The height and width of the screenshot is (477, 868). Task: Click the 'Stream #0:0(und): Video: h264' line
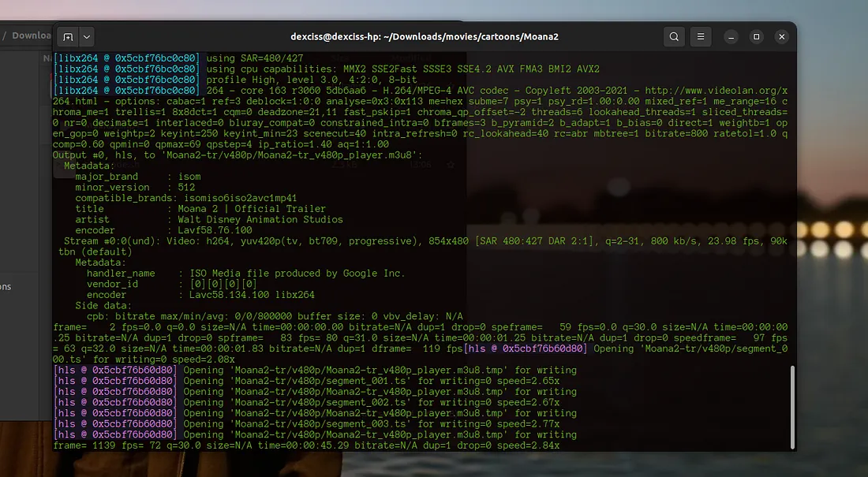click(x=420, y=246)
